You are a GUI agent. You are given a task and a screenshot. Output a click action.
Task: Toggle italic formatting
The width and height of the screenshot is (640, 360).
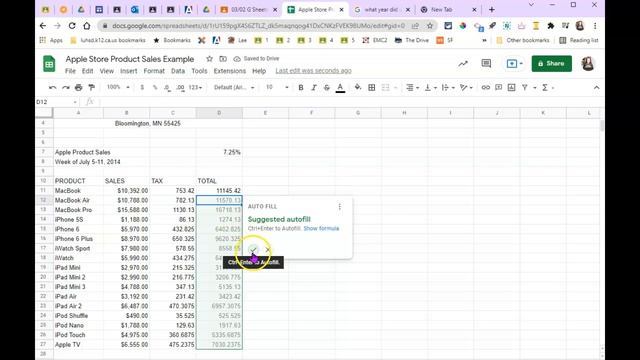click(x=314, y=87)
